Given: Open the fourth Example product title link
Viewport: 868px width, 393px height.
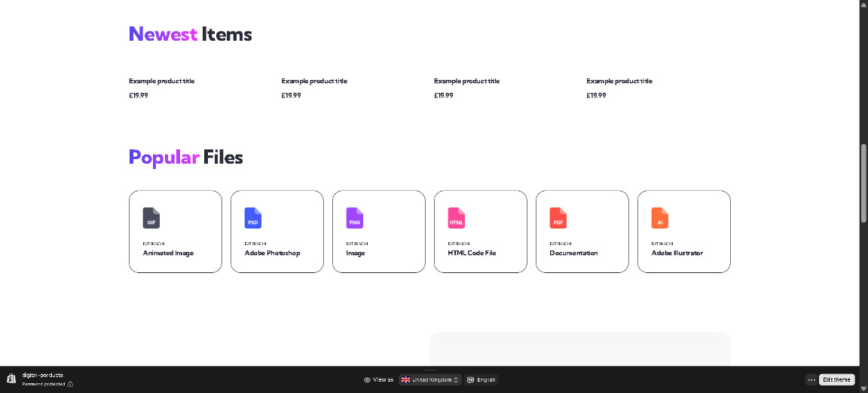Looking at the screenshot, I should (x=619, y=81).
